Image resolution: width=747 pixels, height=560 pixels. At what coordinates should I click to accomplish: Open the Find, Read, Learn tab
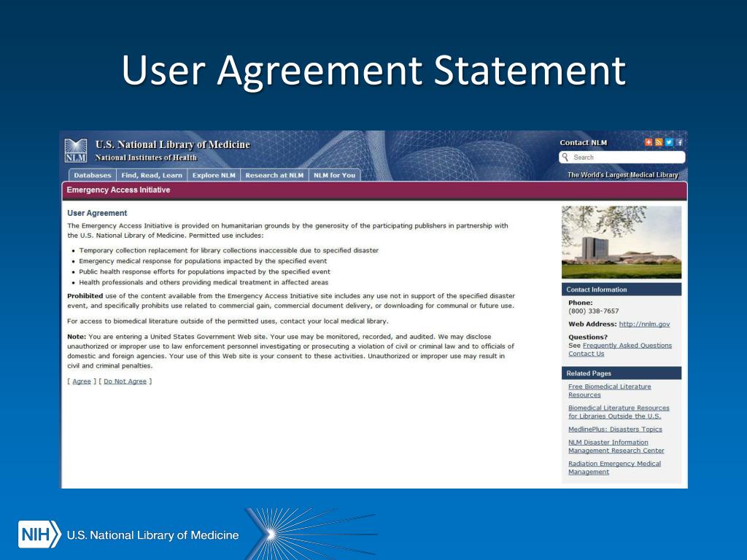pyautogui.click(x=152, y=175)
